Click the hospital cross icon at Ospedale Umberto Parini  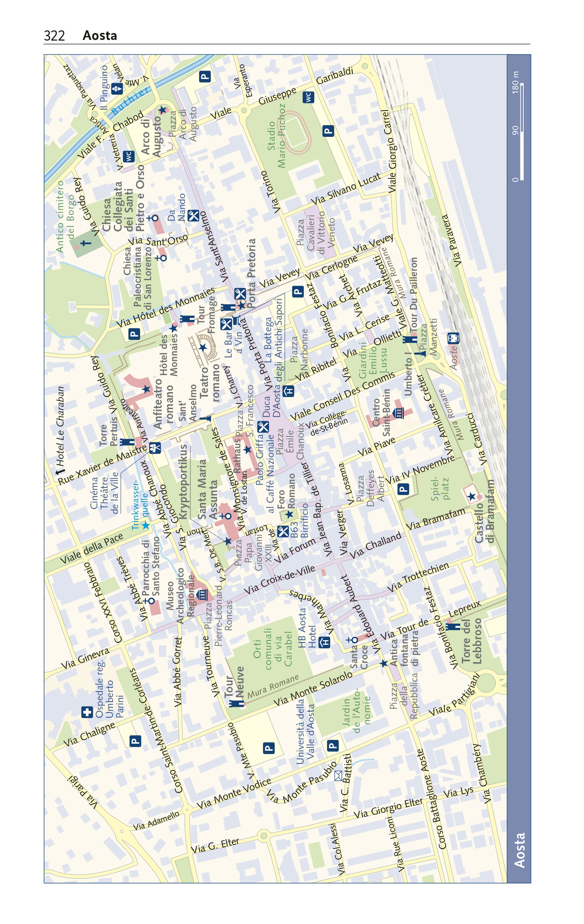point(87,712)
